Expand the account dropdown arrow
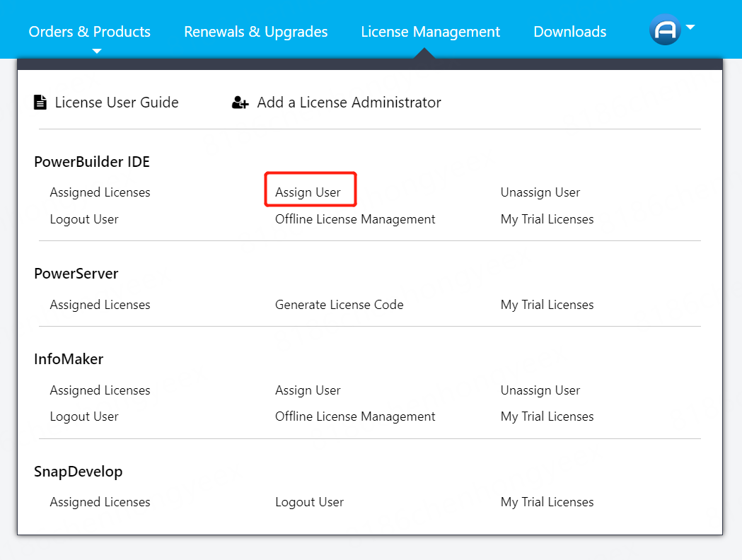Viewport: 742px width, 560px height. [x=690, y=28]
